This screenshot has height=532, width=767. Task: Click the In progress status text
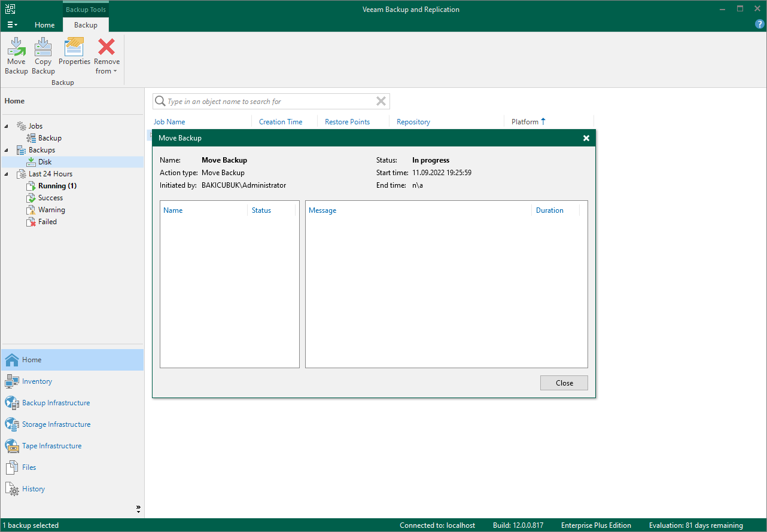click(431, 160)
